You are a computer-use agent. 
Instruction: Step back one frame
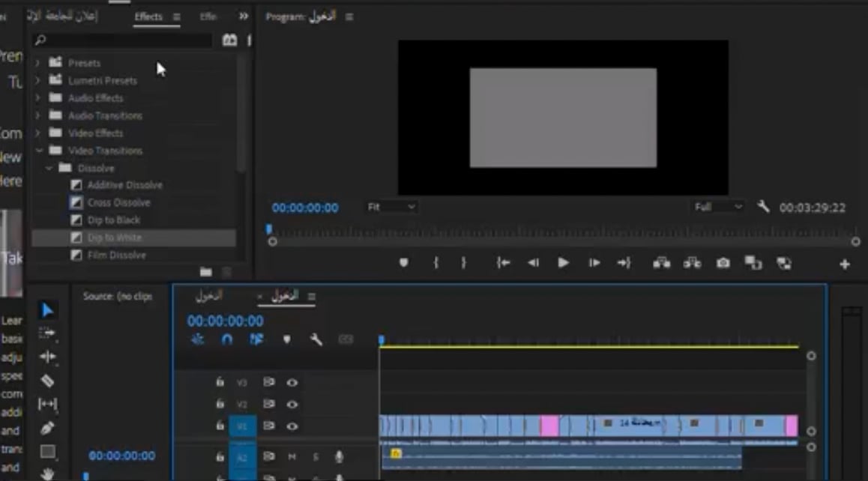pos(533,263)
